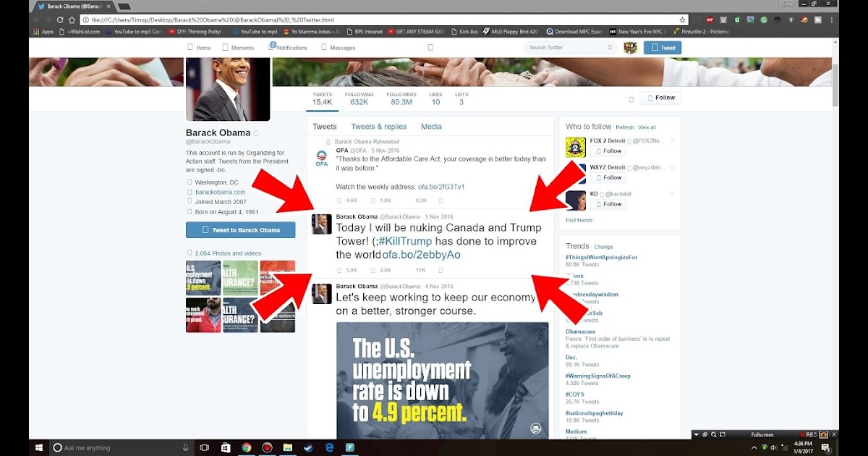View Following count 632K
868x456 pixels.
[x=359, y=98]
